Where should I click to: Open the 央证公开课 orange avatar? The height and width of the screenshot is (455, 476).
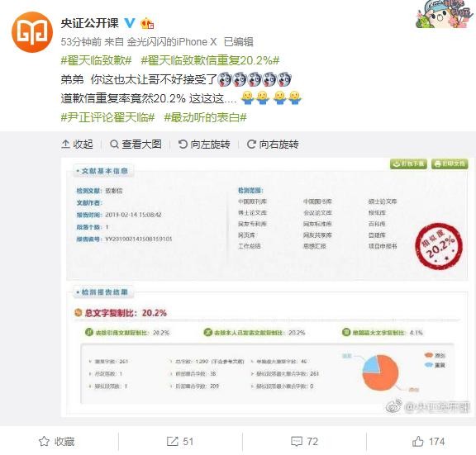[x=32, y=32]
